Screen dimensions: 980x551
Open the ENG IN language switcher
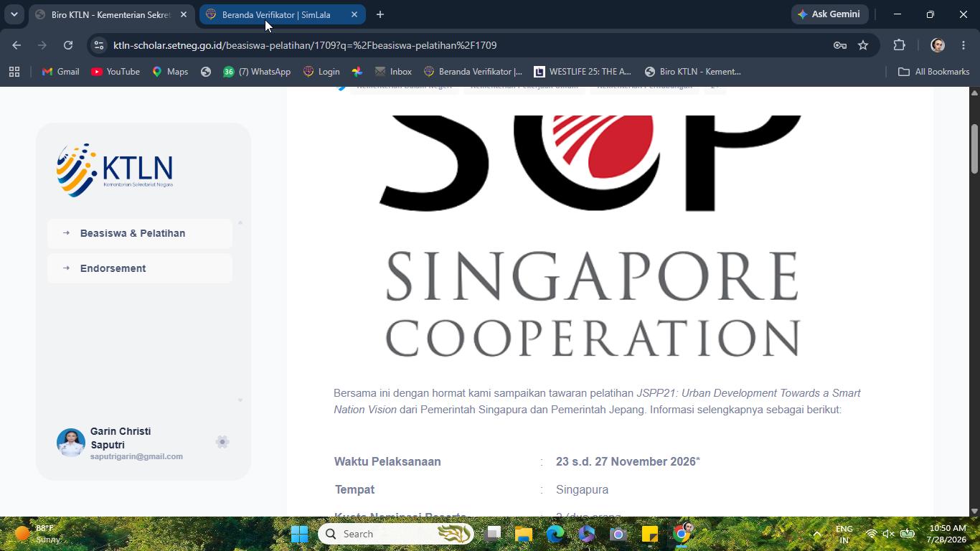(844, 534)
